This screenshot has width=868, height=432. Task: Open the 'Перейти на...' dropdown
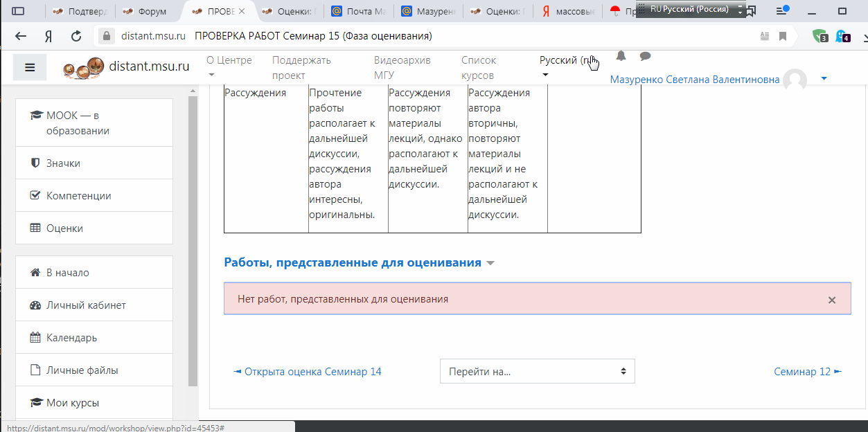tap(537, 371)
